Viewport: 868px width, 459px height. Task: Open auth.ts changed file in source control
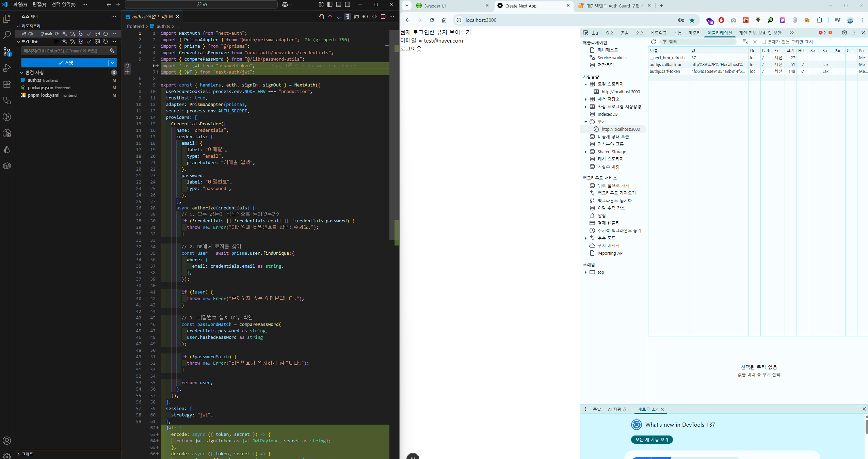(68, 80)
